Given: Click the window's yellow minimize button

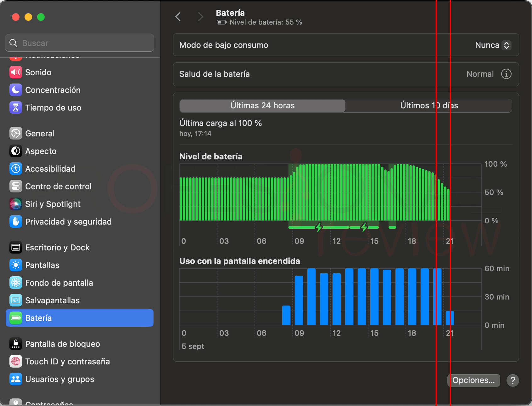Looking at the screenshot, I should pos(28,17).
